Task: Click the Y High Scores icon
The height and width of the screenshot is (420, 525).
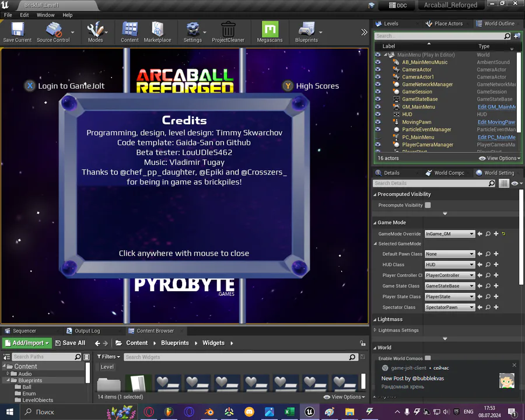Action: coord(288,86)
